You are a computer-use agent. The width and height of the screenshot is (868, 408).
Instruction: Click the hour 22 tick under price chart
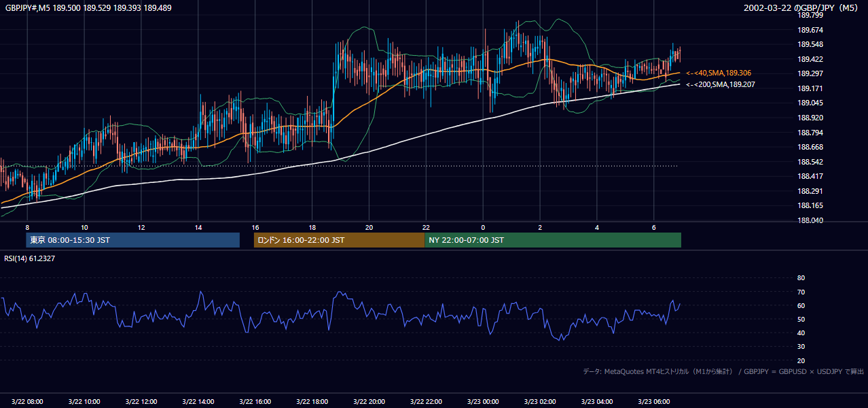tap(426, 227)
